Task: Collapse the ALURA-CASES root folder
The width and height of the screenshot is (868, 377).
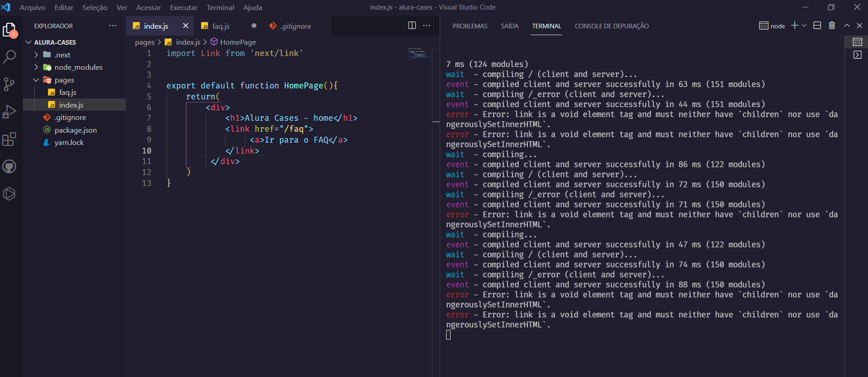Action: (29, 42)
